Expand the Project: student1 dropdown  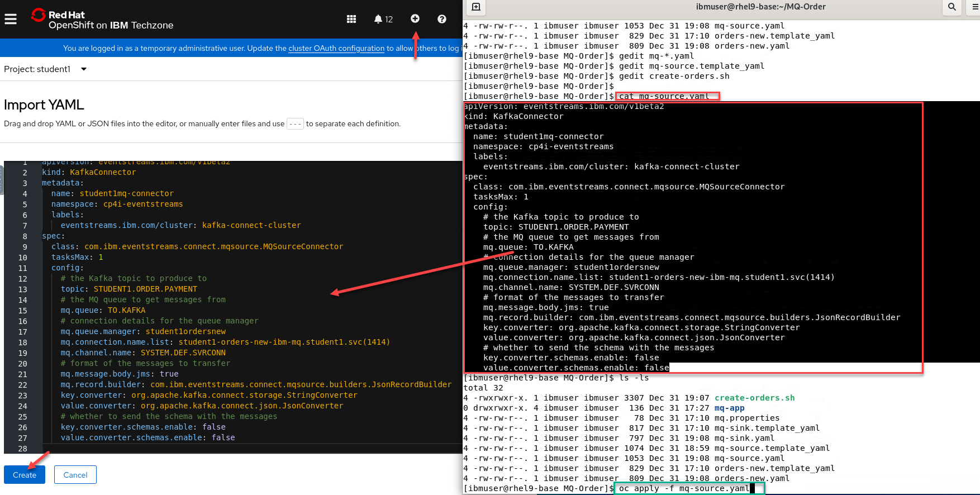pyautogui.click(x=45, y=69)
